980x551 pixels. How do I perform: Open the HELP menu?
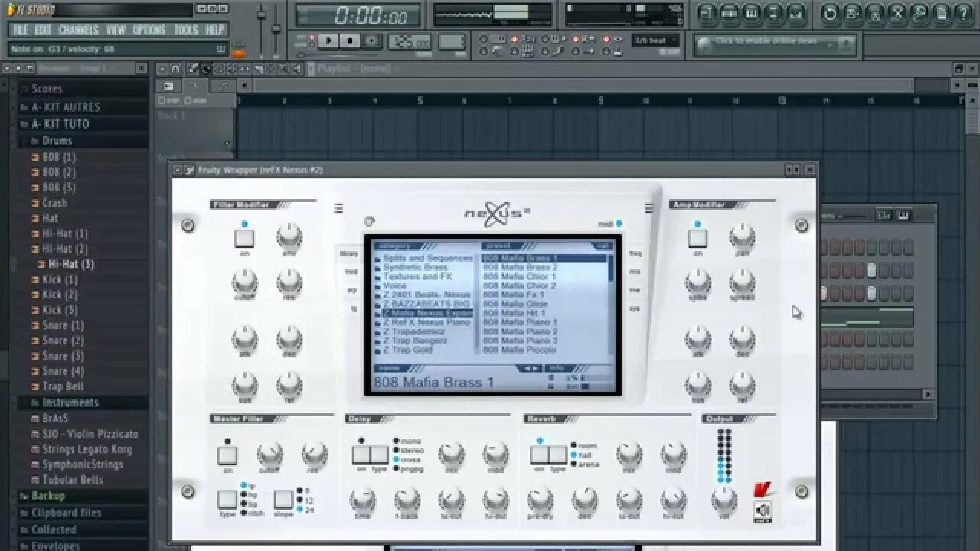pyautogui.click(x=214, y=30)
